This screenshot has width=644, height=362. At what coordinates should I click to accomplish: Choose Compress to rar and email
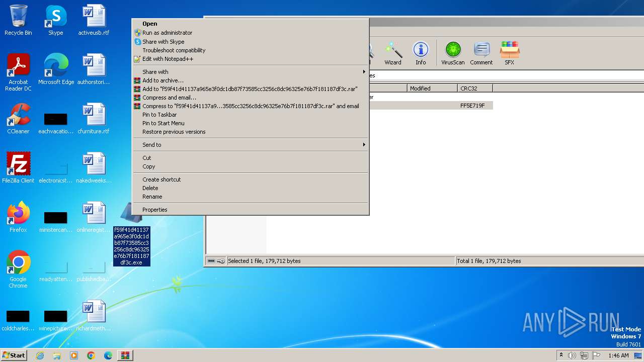[250, 106]
